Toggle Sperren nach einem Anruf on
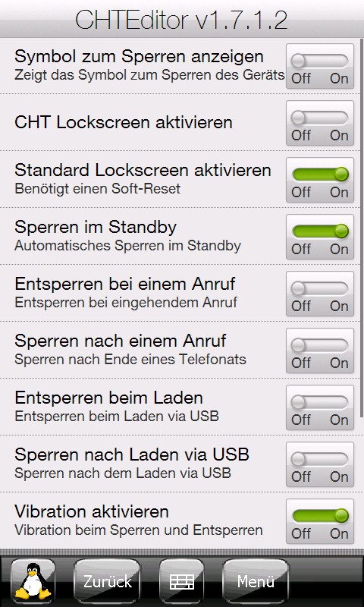The height and width of the screenshot is (607, 364). [x=320, y=351]
